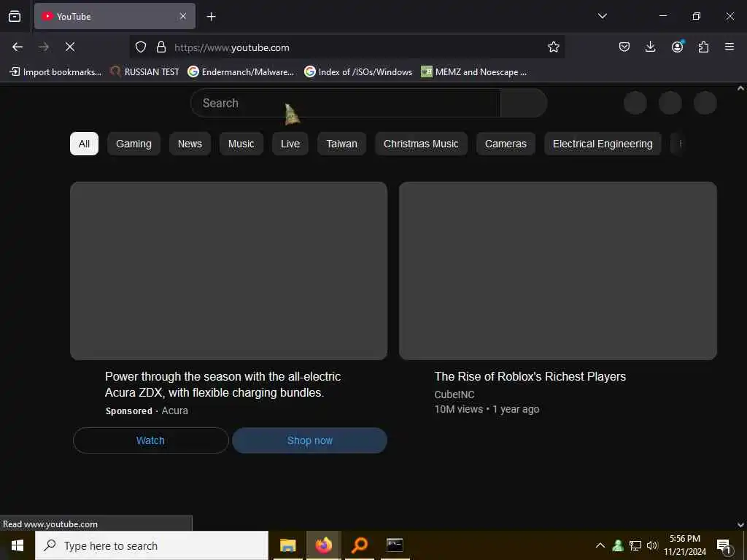Click the Acura ZDX ad title
747x560 pixels.
tap(223, 384)
